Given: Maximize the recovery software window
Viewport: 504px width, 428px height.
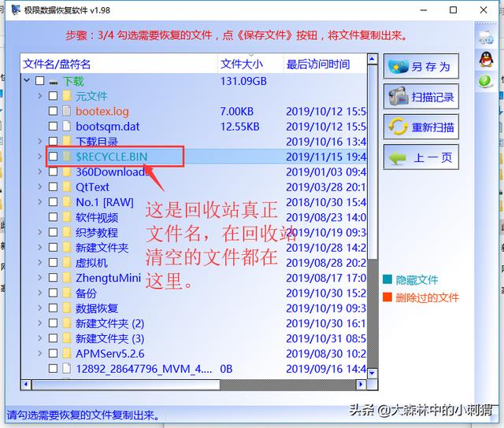Looking at the screenshot, I should click(454, 10).
